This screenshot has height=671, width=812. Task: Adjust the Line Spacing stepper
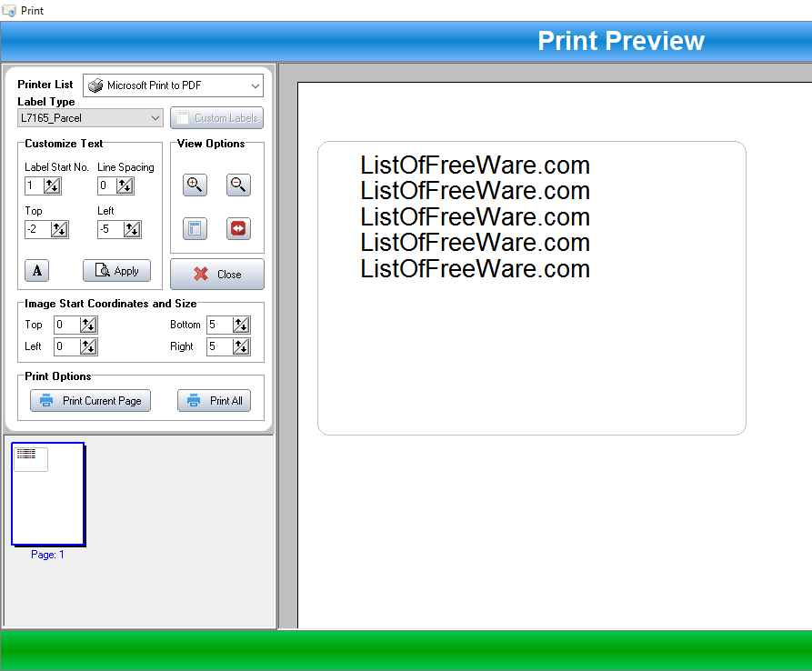pos(125,185)
